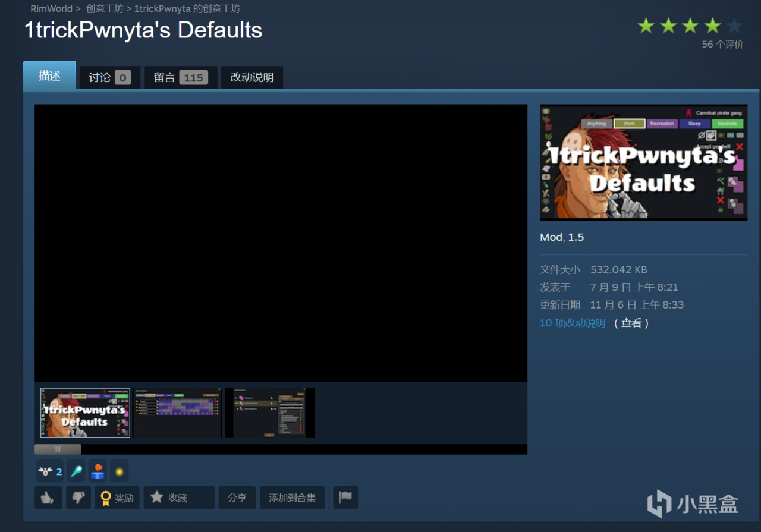
Task: Click the 1trickPwnyta's Defaults page title
Action: tap(143, 30)
